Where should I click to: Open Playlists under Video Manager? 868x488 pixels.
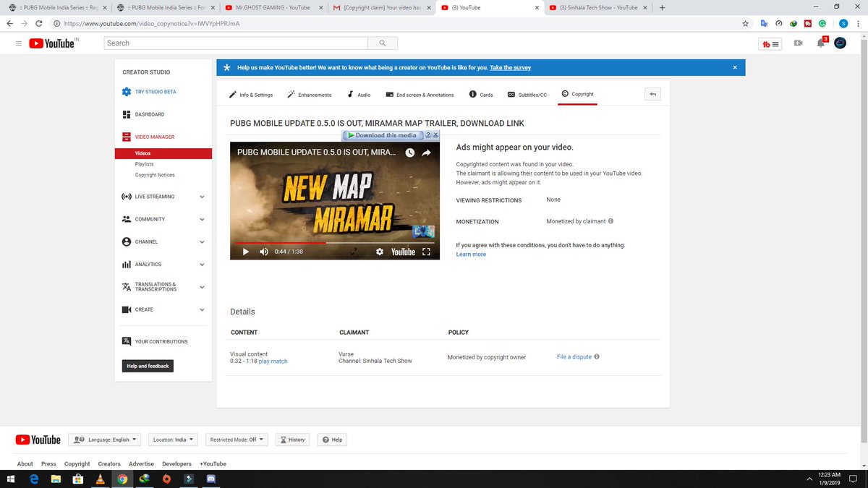pos(144,164)
